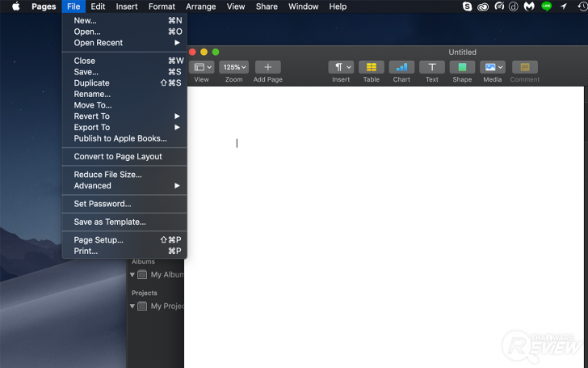
Task: Open Creative Cloud in the menu bar
Action: point(483,6)
